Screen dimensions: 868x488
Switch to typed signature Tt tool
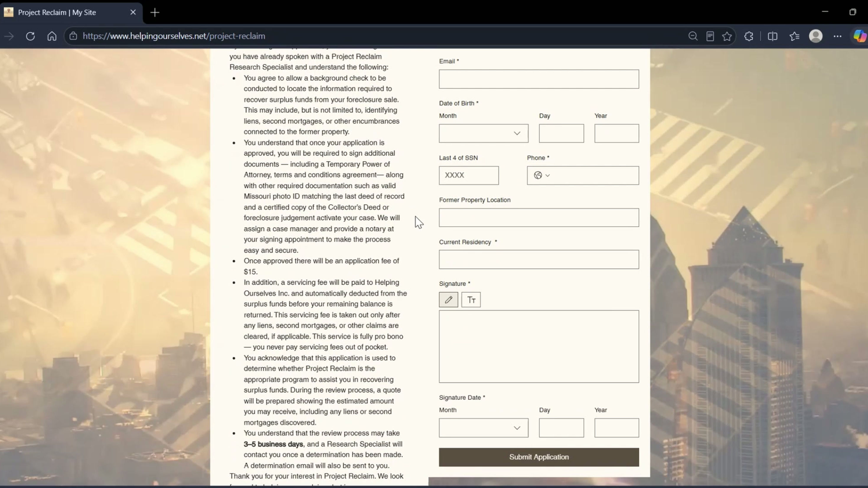coord(471,299)
